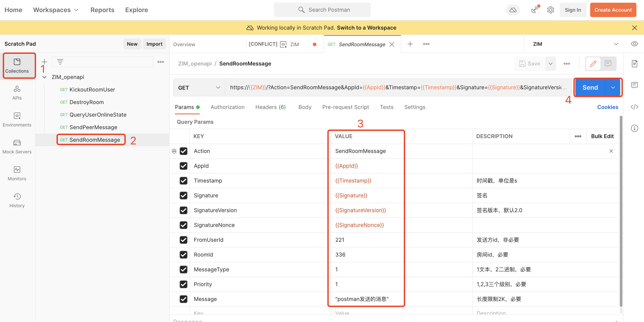Uncheck the RoomId parameter checkbox
This screenshot has height=322, width=644.
[184, 255]
